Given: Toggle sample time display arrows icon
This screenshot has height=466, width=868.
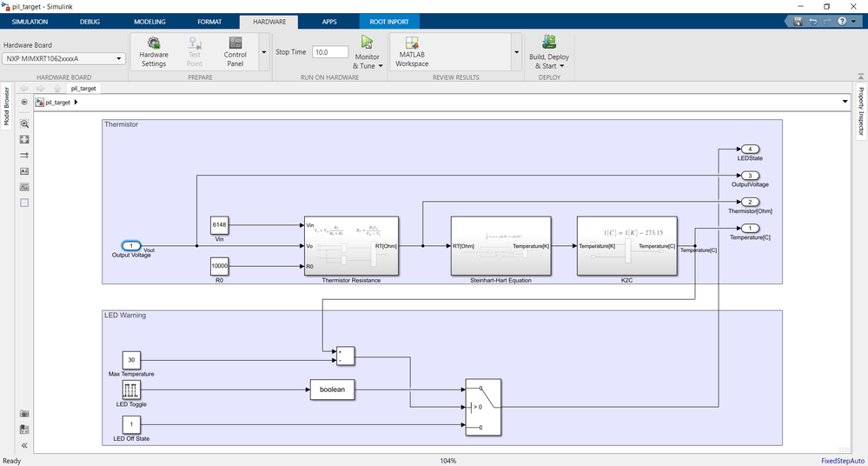Looking at the screenshot, I should coord(24,156).
